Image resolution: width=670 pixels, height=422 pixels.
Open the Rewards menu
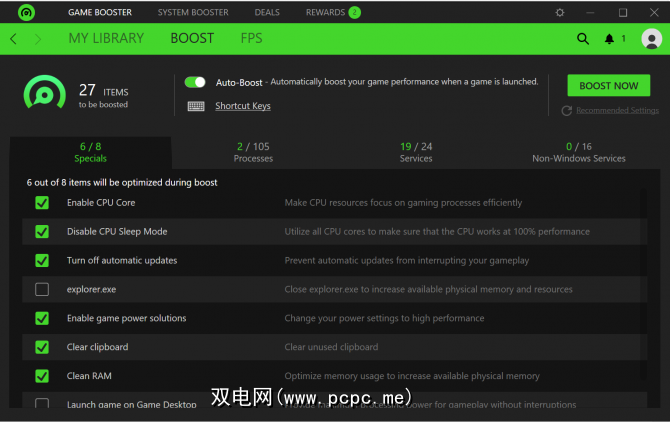pyautogui.click(x=325, y=12)
